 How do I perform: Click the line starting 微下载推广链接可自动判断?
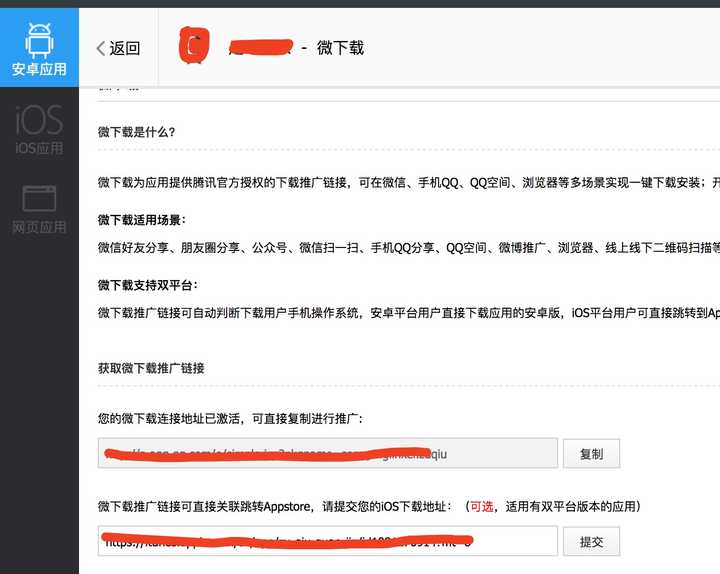409,313
